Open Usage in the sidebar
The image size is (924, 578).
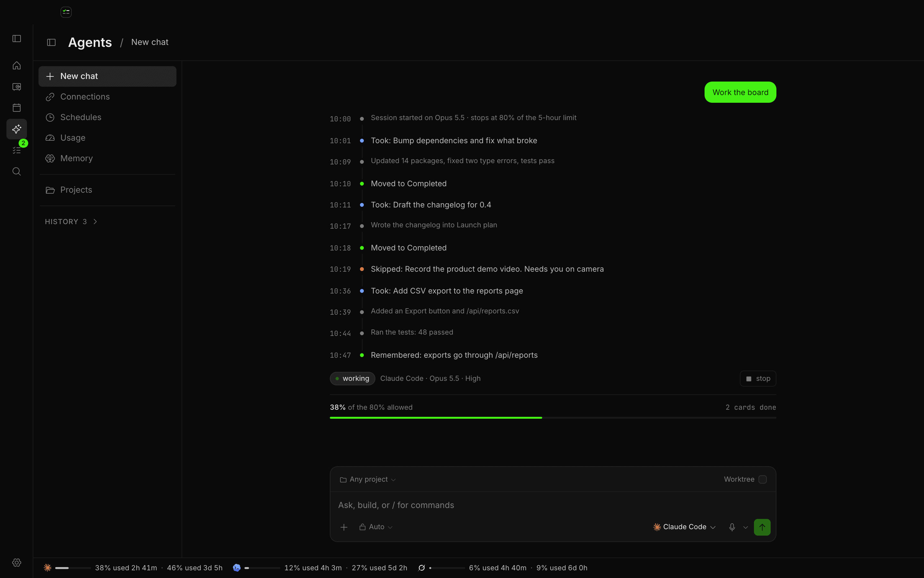point(107,138)
